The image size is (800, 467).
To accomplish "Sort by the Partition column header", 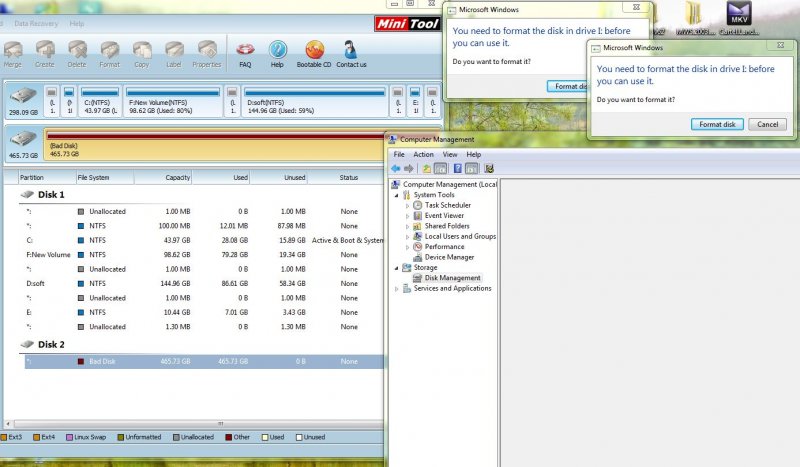I will pyautogui.click(x=46, y=178).
